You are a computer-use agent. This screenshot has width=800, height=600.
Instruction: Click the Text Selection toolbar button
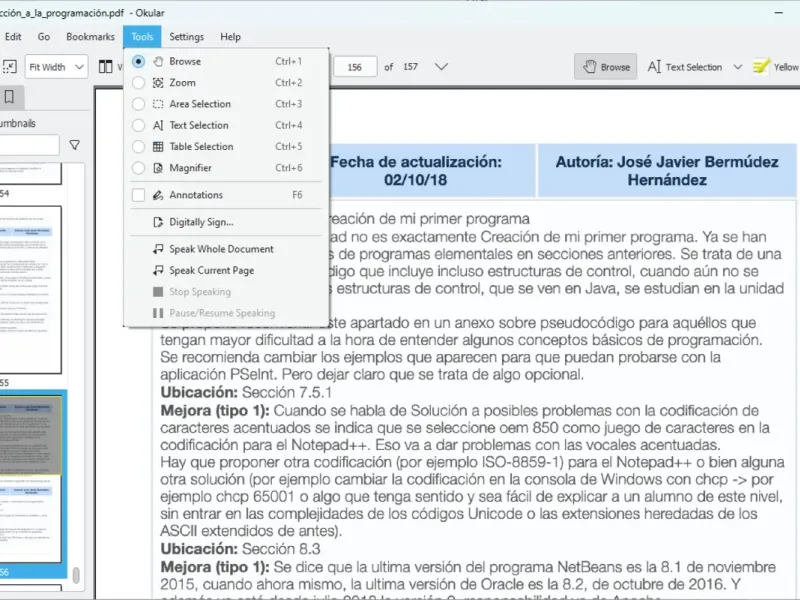(x=685, y=67)
